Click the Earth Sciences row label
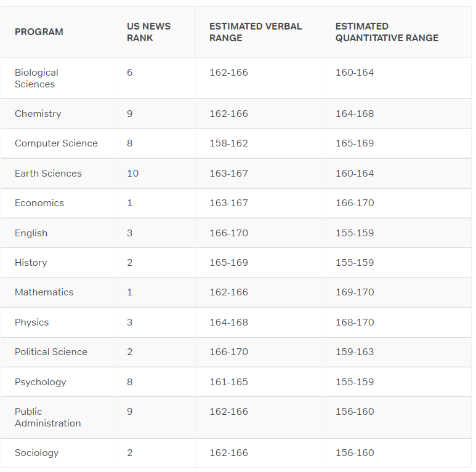This screenshot has height=472, width=476. pos(48,173)
